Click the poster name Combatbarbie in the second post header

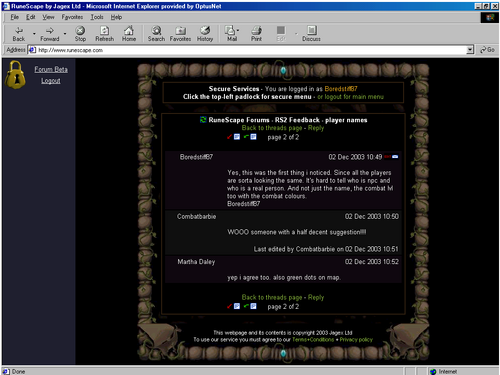click(x=196, y=217)
